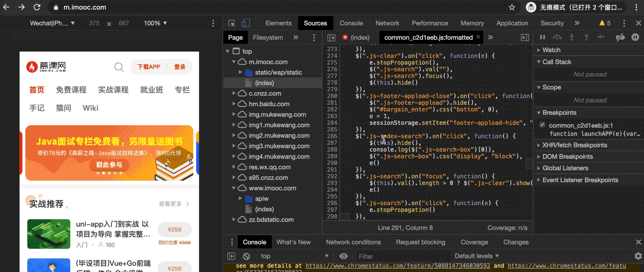Screen dimensions: 644x272
Task: Click 下载APP button on page
Action: click(149, 67)
